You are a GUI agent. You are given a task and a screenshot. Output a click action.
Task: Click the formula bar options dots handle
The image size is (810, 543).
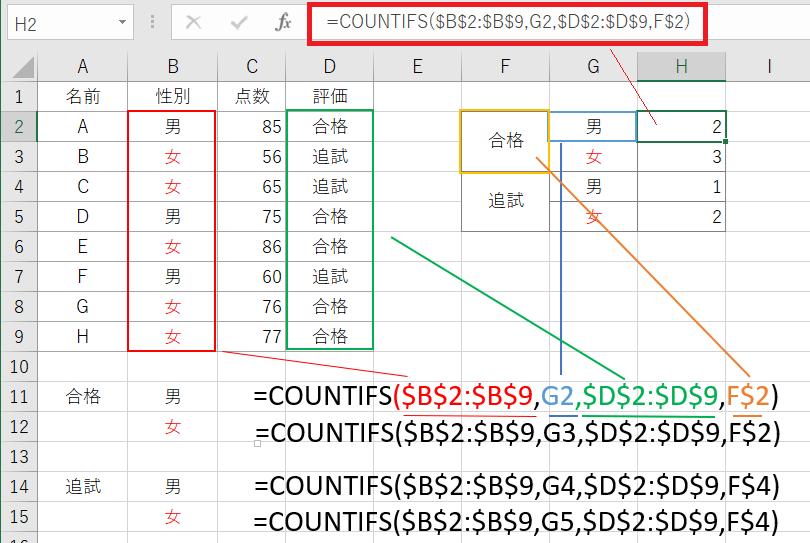point(152,22)
